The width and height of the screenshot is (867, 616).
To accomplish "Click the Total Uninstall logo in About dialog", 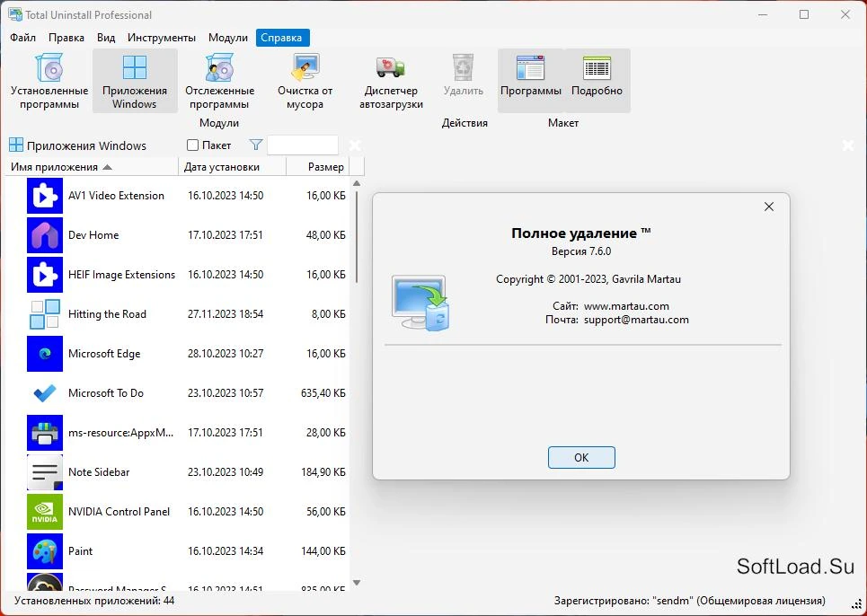I will [x=420, y=304].
